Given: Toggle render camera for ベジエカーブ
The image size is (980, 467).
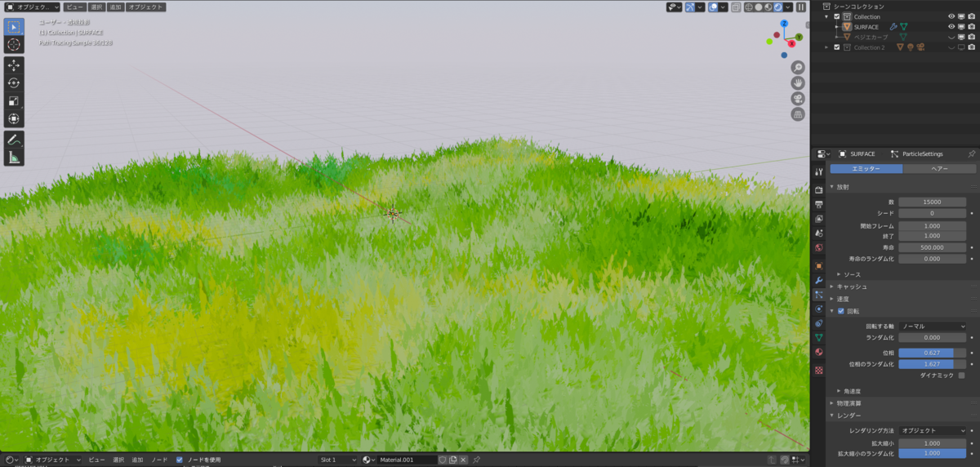Looking at the screenshot, I should point(971,37).
